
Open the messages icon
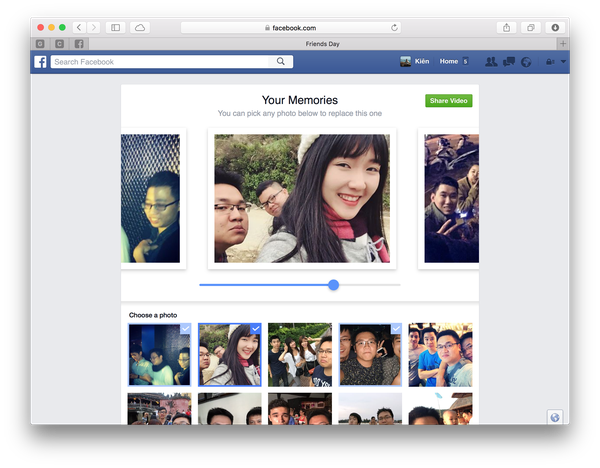point(509,62)
